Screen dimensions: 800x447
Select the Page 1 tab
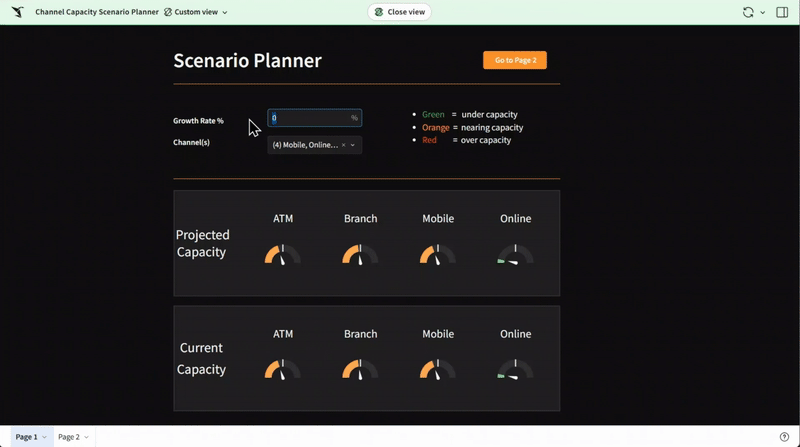[x=26, y=437]
